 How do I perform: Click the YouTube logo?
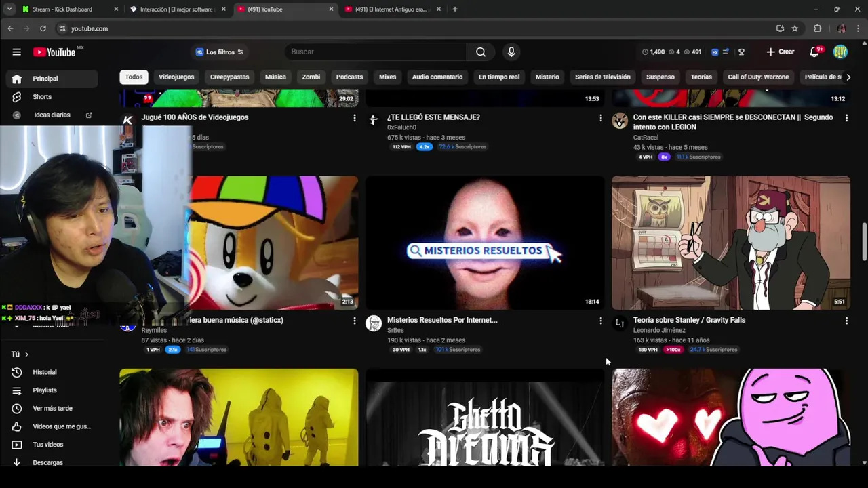54,52
